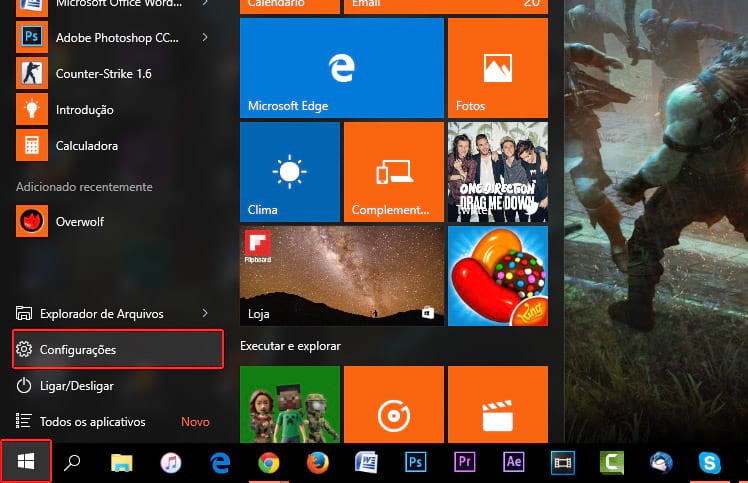
Task: Open After Effects from the taskbar
Action: tap(514, 462)
